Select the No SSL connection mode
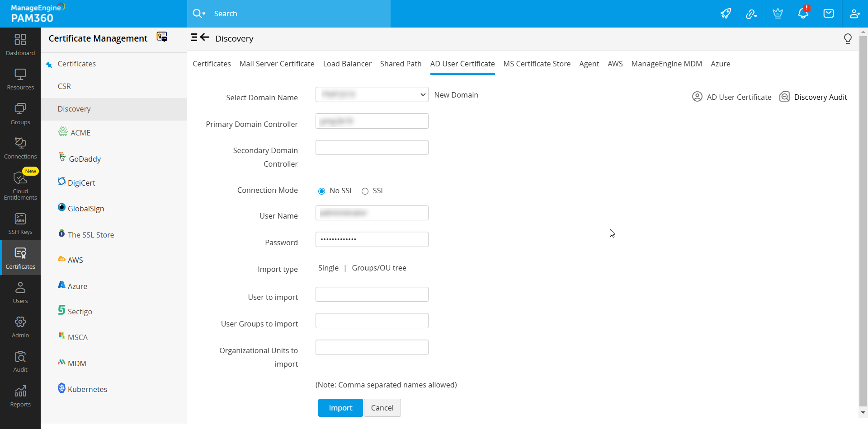868x429 pixels. coord(322,191)
